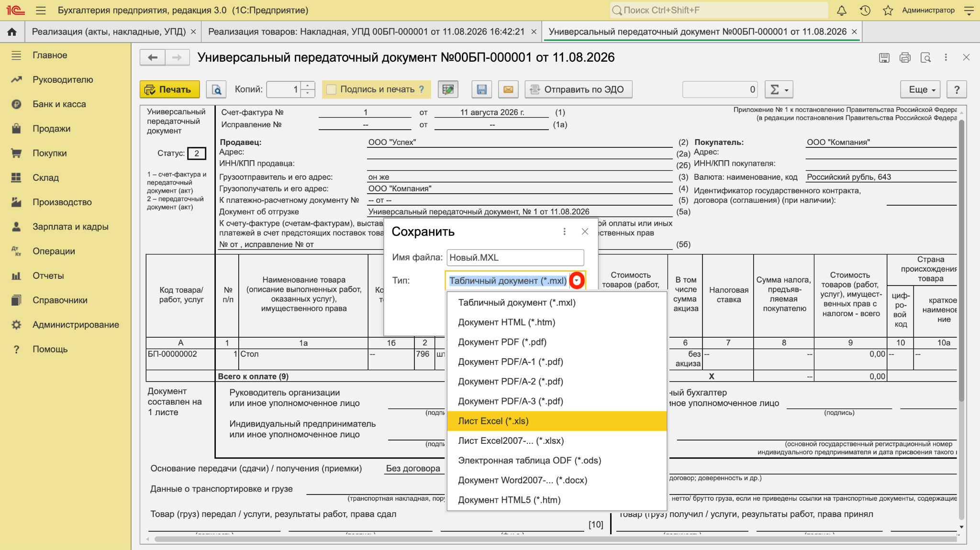980x550 pixels.
Task: Choose Лист Excel (*.xls) format
Action: pyautogui.click(x=557, y=421)
